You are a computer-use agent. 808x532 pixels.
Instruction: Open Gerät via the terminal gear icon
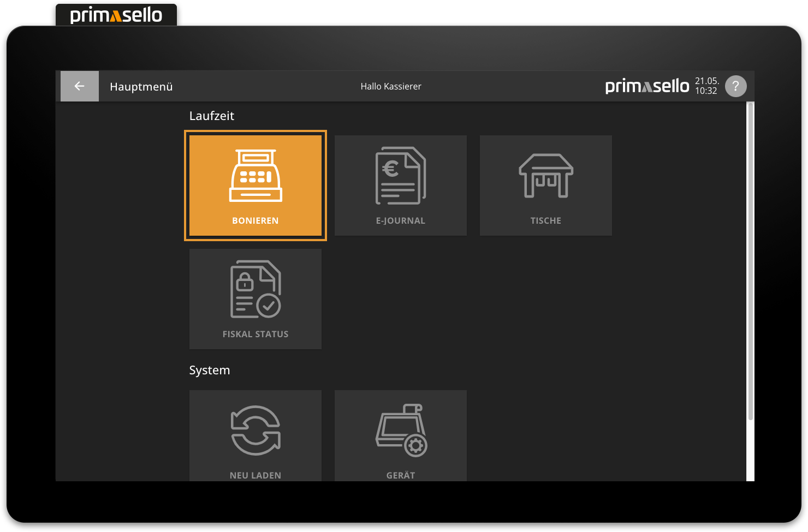click(400, 431)
